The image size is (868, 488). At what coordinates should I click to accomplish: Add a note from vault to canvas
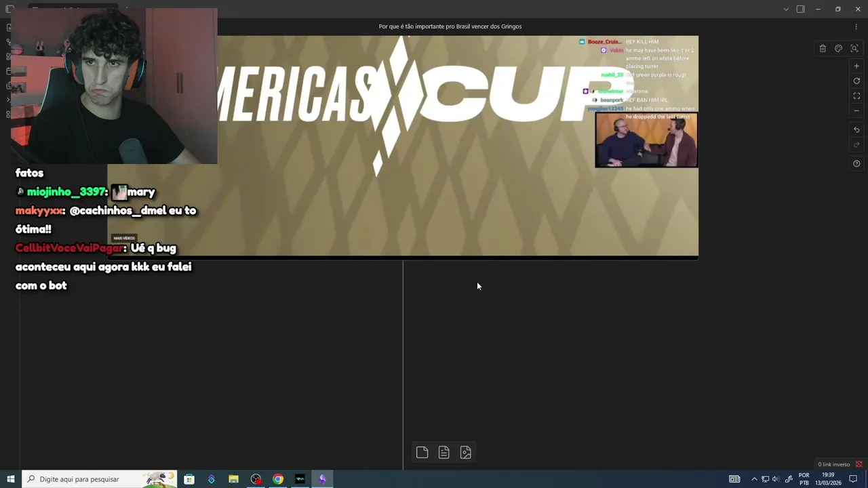pyautogui.click(x=444, y=453)
